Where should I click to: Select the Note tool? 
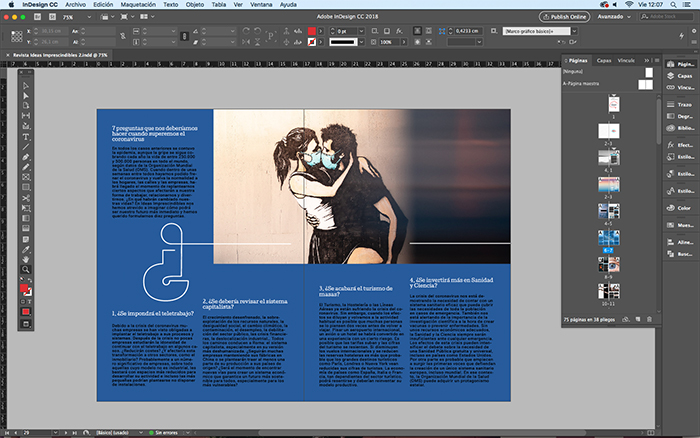pyautogui.click(x=26, y=239)
